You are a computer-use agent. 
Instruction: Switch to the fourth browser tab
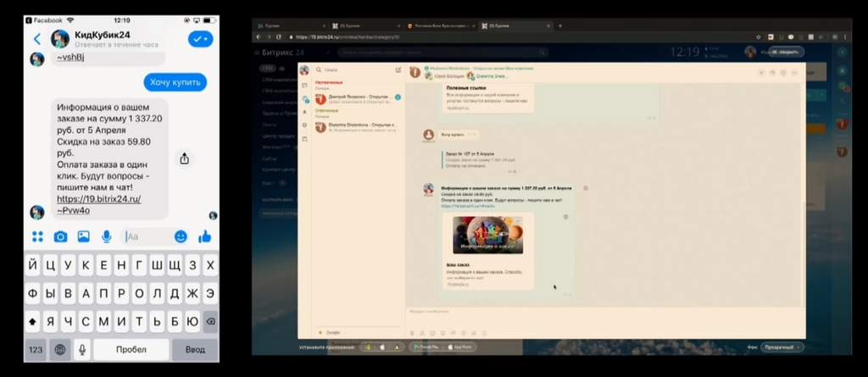[515, 25]
